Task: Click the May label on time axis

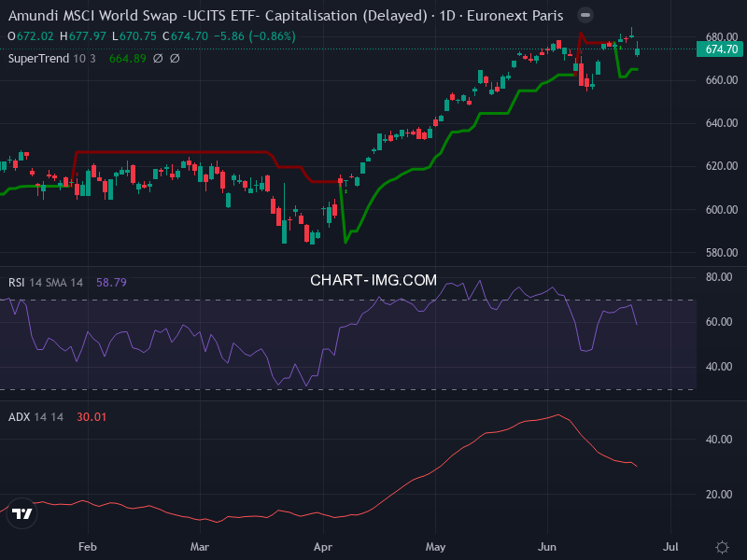Action: pyautogui.click(x=435, y=547)
